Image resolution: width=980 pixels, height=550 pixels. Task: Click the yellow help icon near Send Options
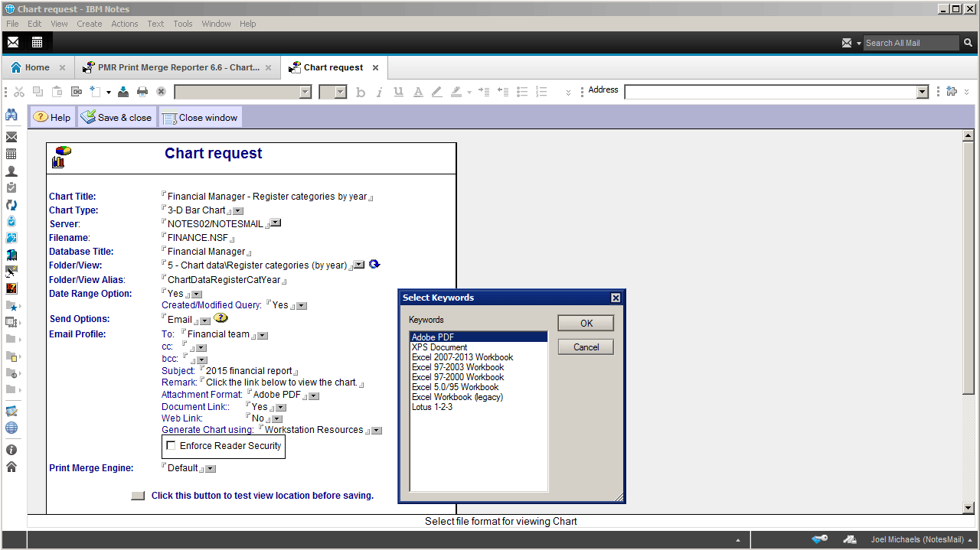point(220,318)
